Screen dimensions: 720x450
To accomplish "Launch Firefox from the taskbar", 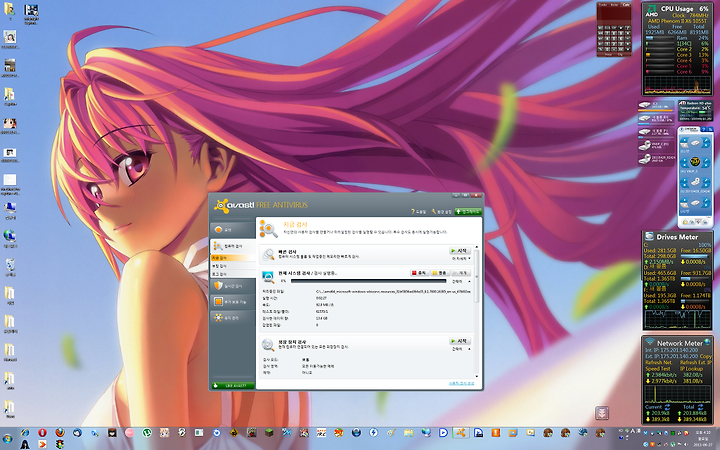I will click(x=60, y=433).
